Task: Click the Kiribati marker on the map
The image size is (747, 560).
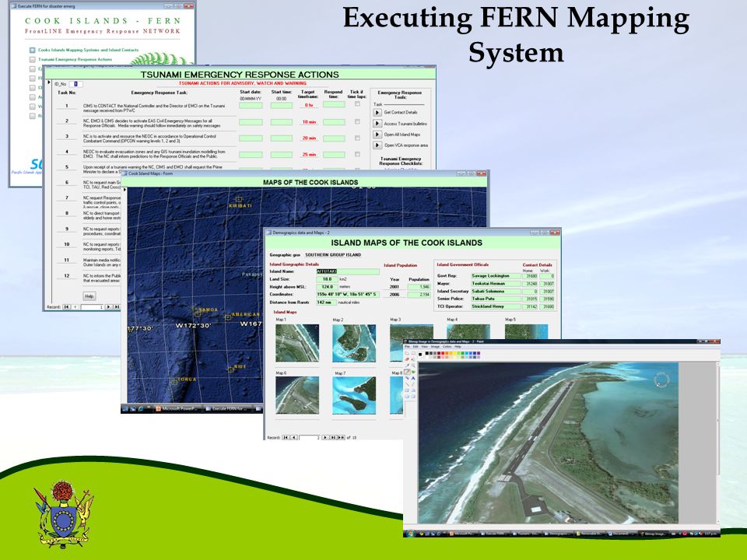Action: pyautogui.click(x=239, y=199)
